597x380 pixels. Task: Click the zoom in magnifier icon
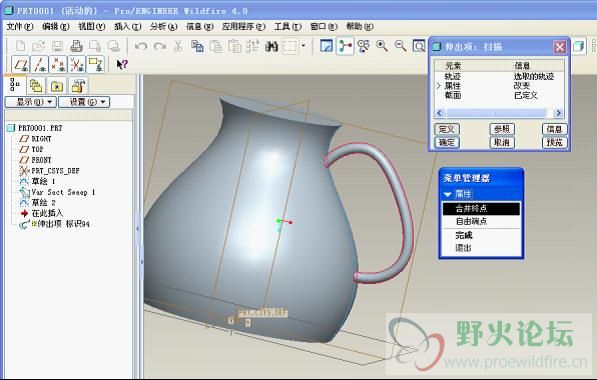(x=382, y=46)
